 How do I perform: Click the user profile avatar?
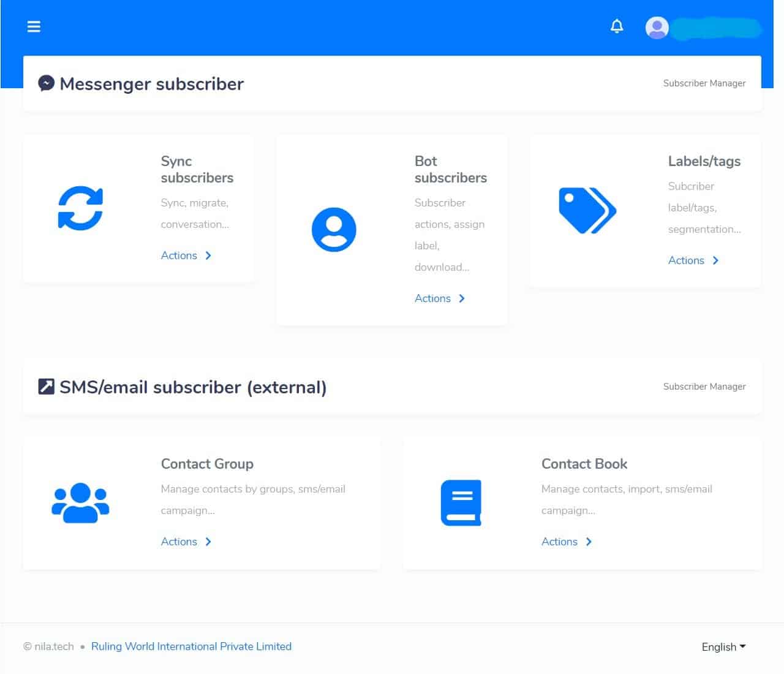[657, 28]
